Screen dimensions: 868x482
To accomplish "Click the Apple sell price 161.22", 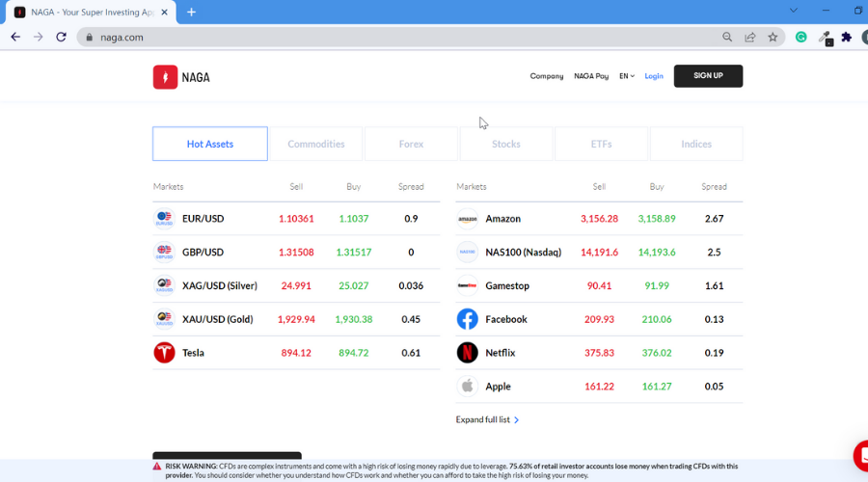I will coord(599,387).
